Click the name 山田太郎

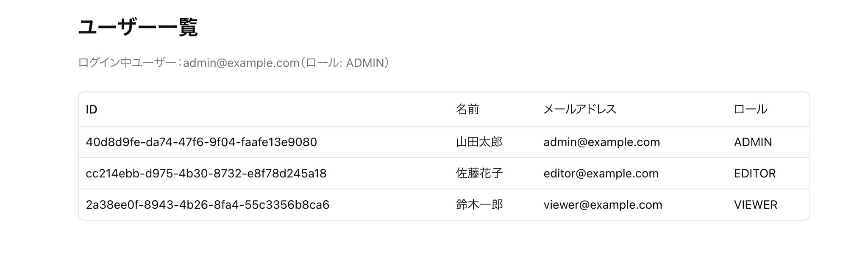tap(479, 142)
